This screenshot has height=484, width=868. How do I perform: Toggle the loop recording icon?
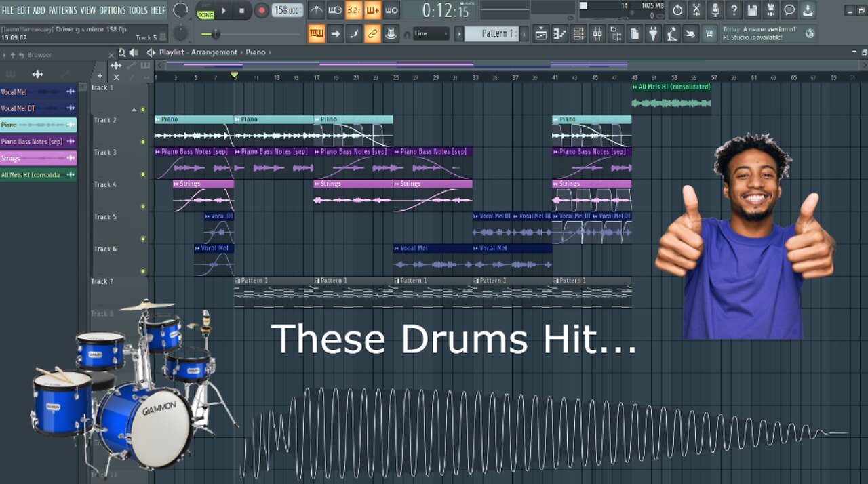click(391, 10)
